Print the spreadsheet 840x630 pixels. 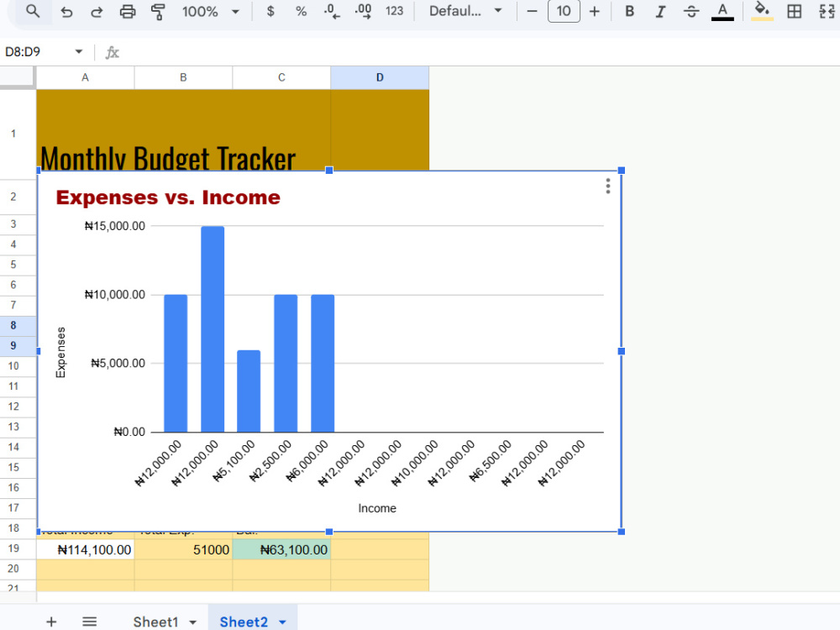point(128,12)
